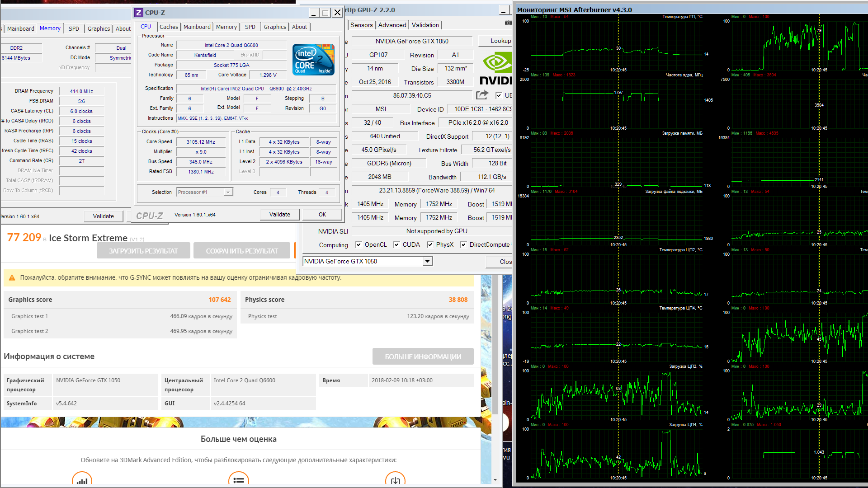
Task: Toggle the DirectCompute checkbox
Action: [x=463, y=244]
